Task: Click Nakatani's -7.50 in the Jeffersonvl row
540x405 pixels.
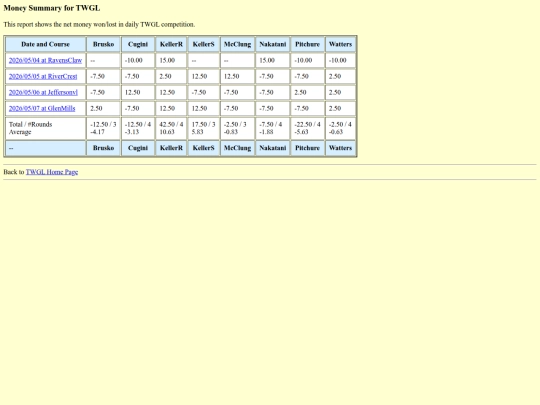Action: click(x=272, y=92)
